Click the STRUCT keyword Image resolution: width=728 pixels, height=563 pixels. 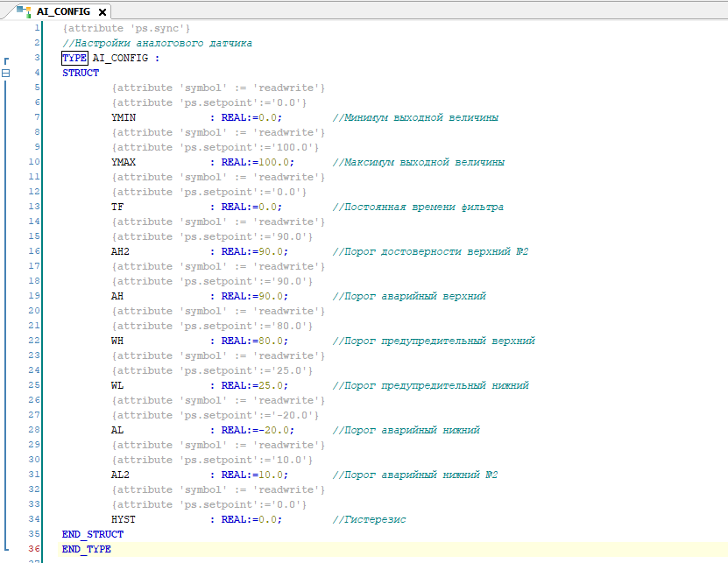tap(81, 74)
